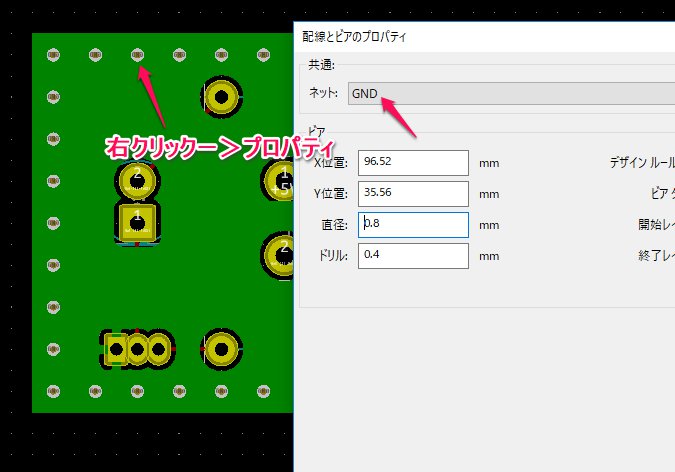Click the rightmost pad of the 3-pin header
Screen dimensions: 675x472
158,349
